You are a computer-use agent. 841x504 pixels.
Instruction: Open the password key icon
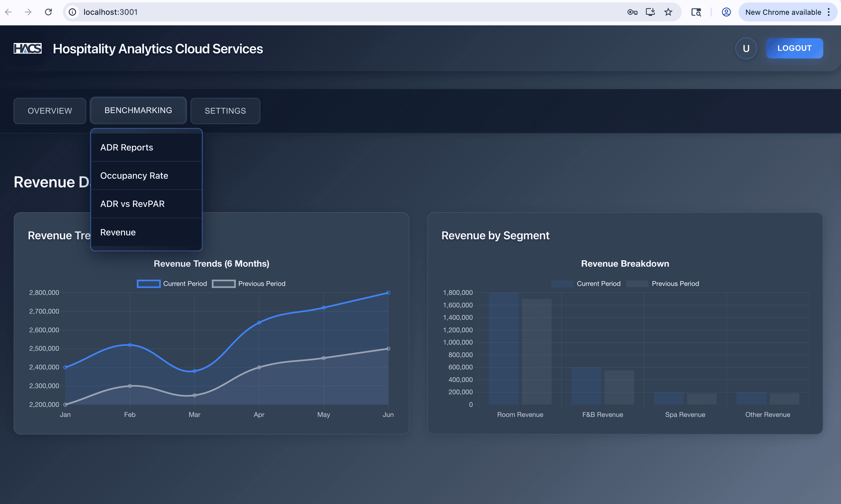[632, 12]
